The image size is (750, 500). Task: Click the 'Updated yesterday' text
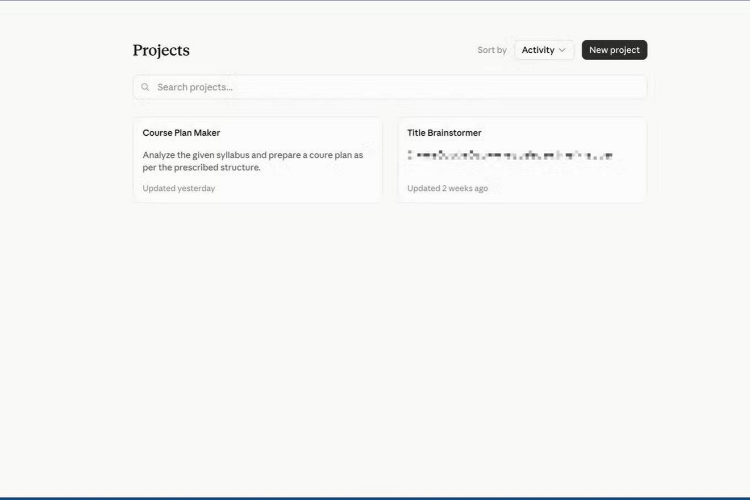click(178, 188)
